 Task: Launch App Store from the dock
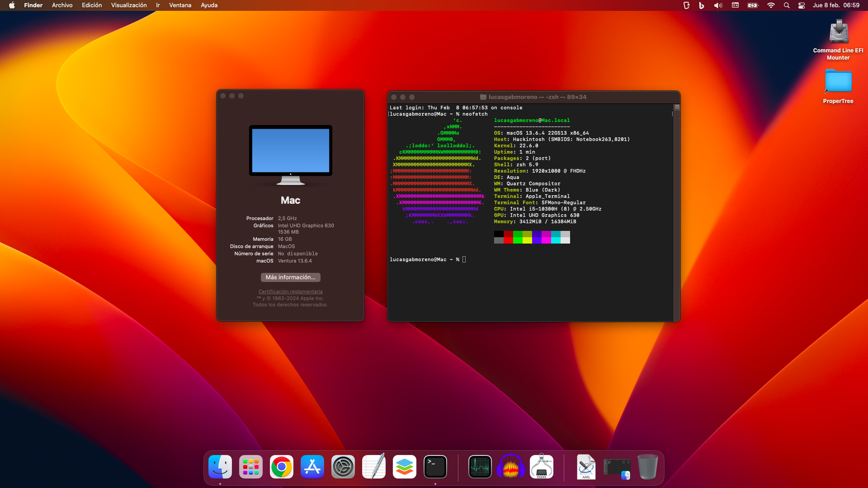(x=312, y=467)
